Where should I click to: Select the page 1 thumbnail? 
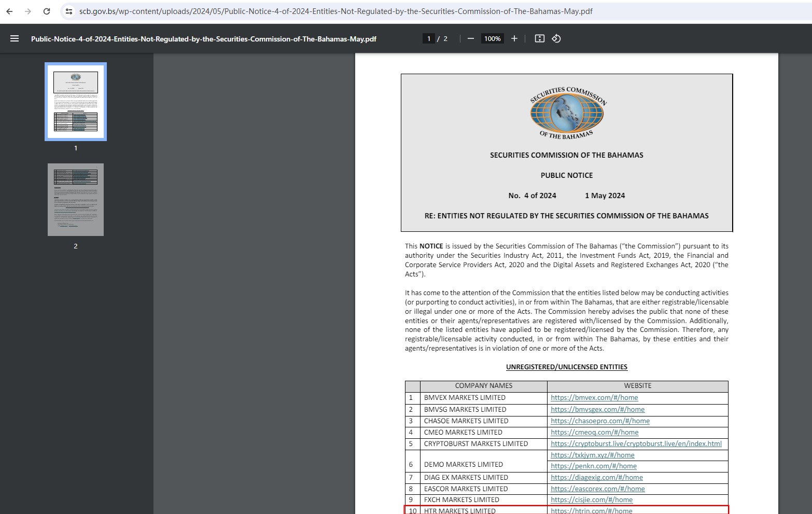coord(76,102)
